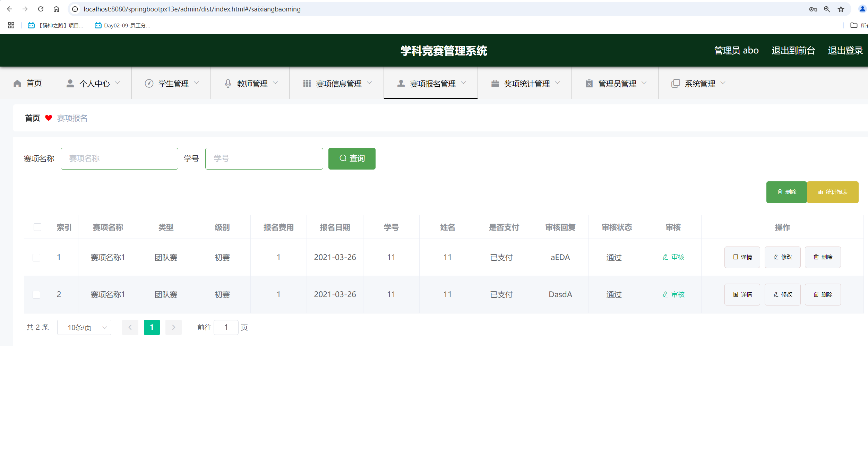Open 详情 for DasdA row

(x=742, y=294)
